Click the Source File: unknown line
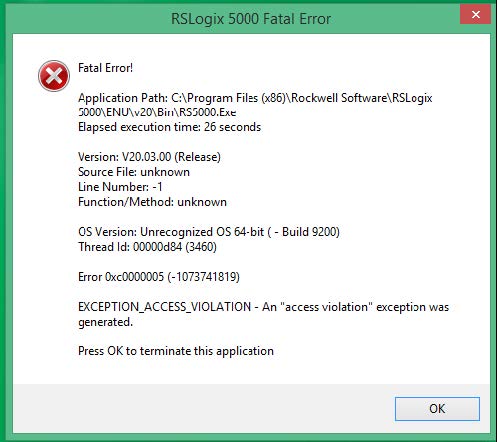 [x=134, y=172]
